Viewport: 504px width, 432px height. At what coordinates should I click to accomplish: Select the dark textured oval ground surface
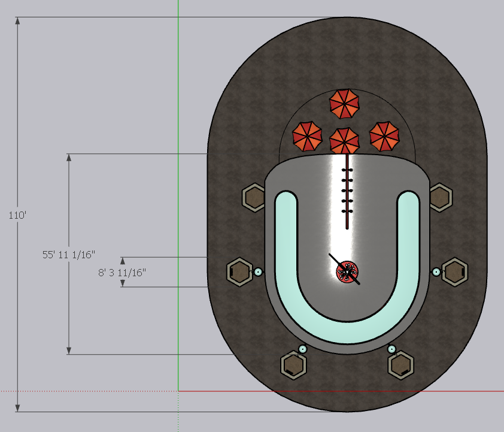tap(347, 55)
